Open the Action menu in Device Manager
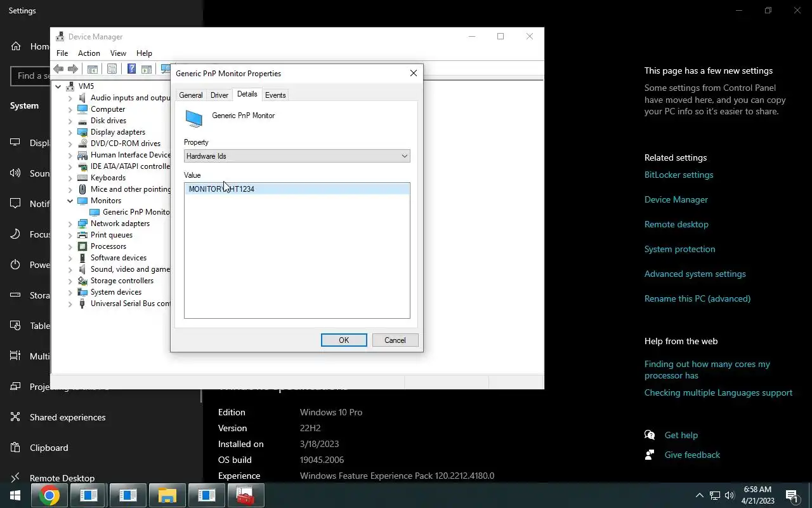The height and width of the screenshot is (508, 812). click(89, 53)
